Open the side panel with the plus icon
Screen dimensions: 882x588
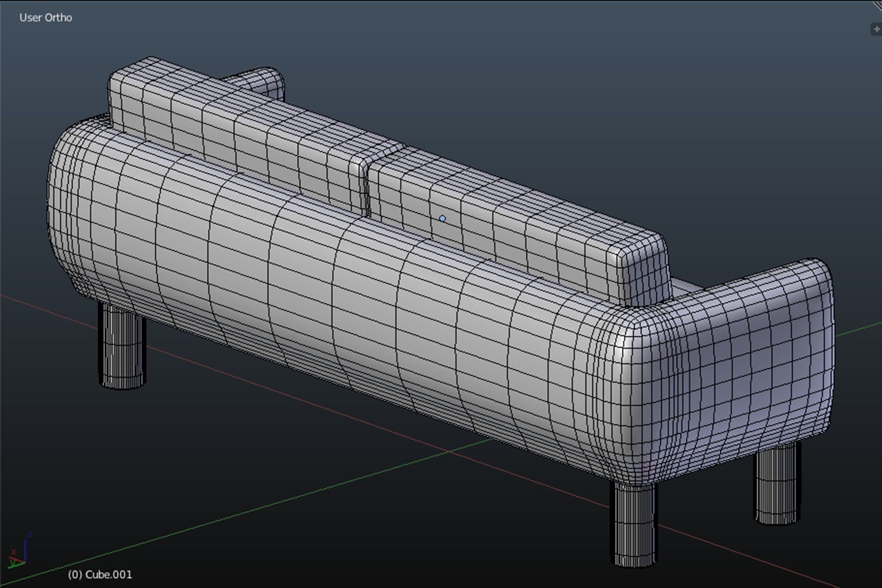876,29
